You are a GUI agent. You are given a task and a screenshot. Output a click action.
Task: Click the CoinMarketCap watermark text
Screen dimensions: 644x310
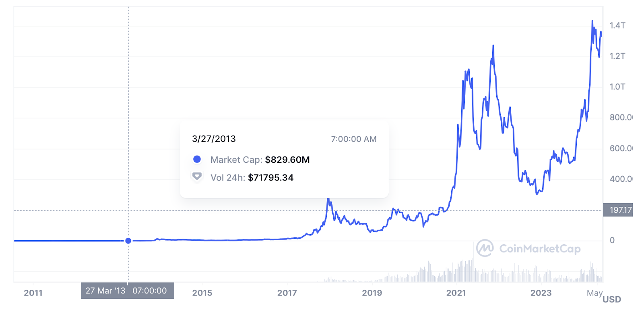(540, 249)
